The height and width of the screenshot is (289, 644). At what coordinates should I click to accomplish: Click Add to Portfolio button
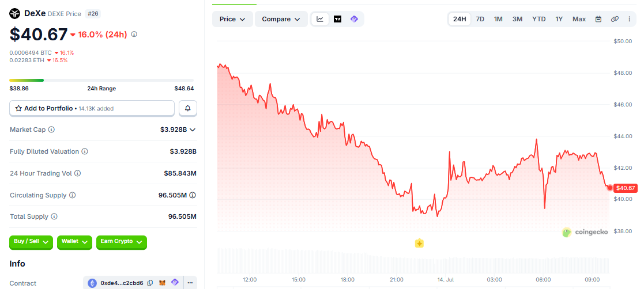[92, 108]
